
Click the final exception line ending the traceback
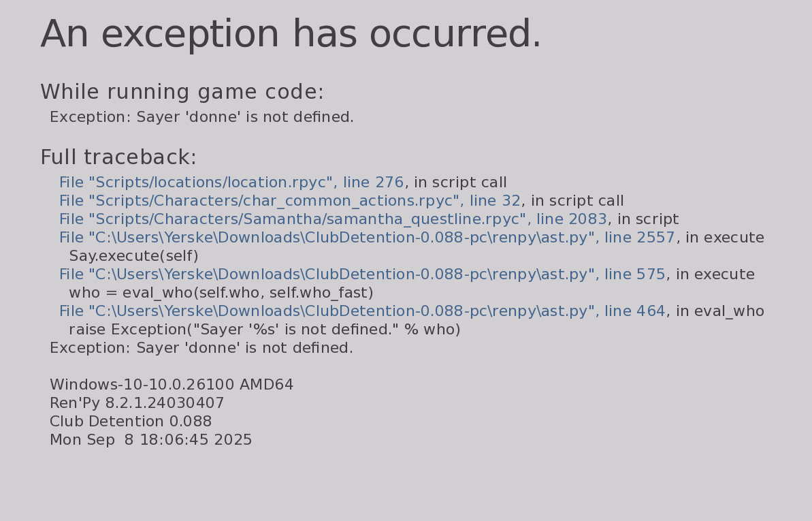(x=201, y=348)
